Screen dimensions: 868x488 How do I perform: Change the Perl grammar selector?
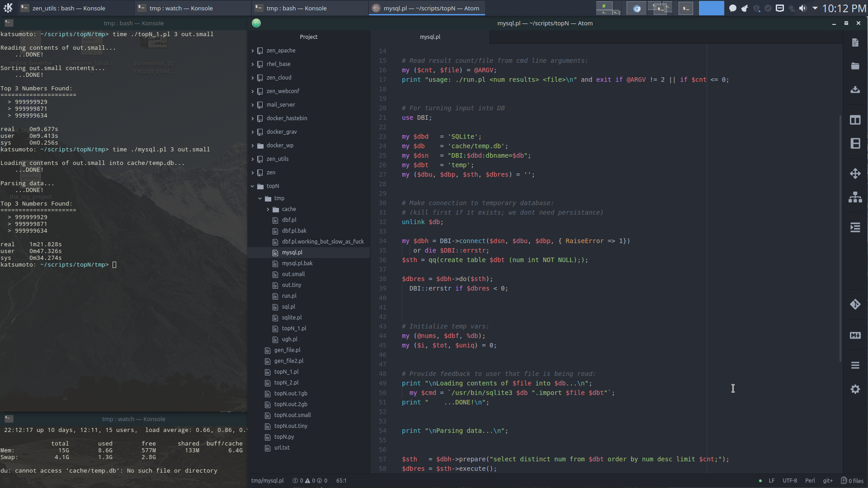click(810, 481)
